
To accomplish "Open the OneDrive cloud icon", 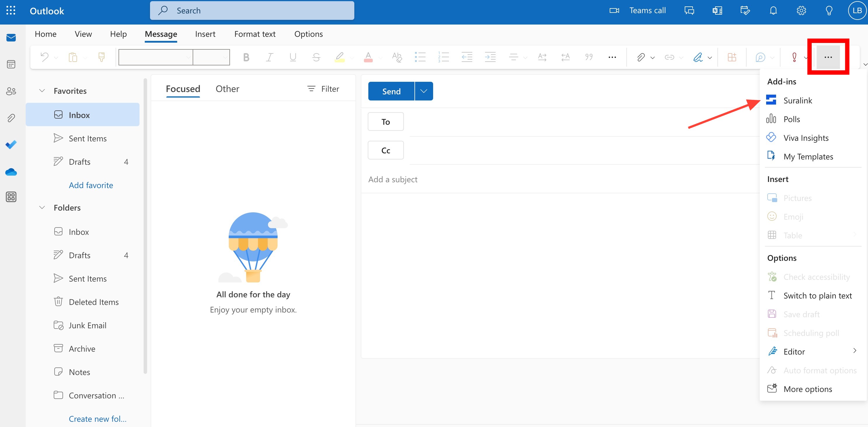I will (x=11, y=172).
